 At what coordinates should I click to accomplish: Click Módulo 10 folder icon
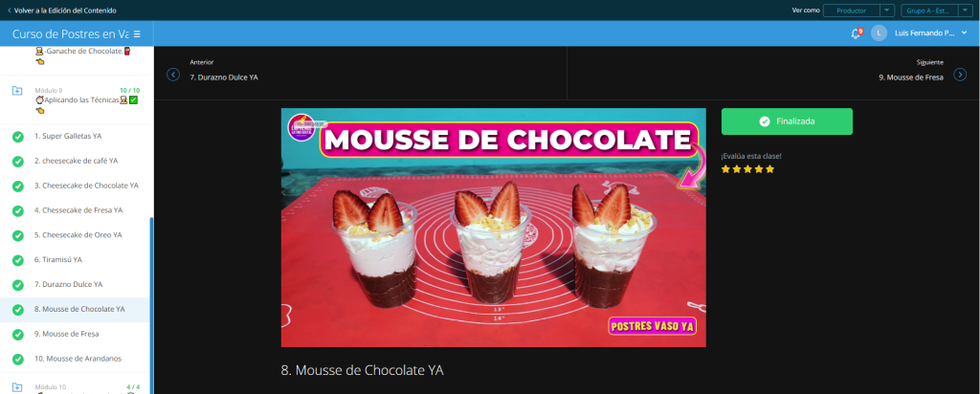(17, 387)
